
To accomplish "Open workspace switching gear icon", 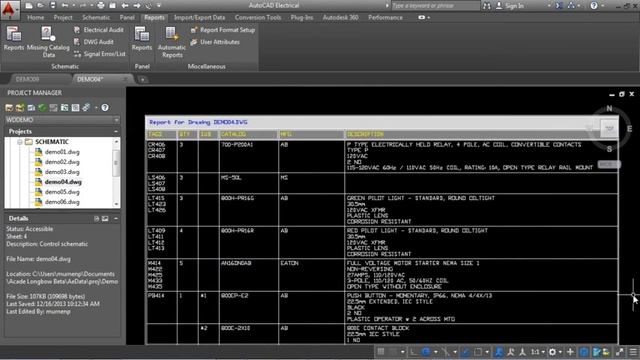I will 552,351.
